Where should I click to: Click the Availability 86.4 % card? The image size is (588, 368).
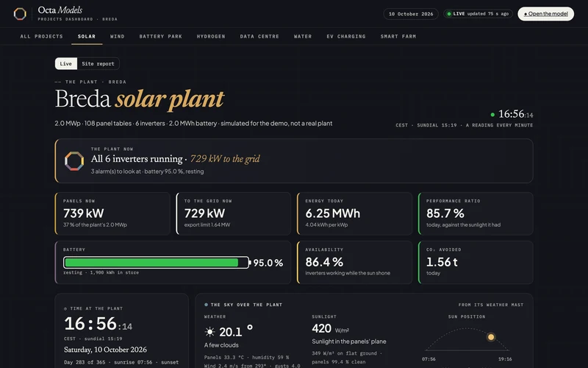coord(354,263)
